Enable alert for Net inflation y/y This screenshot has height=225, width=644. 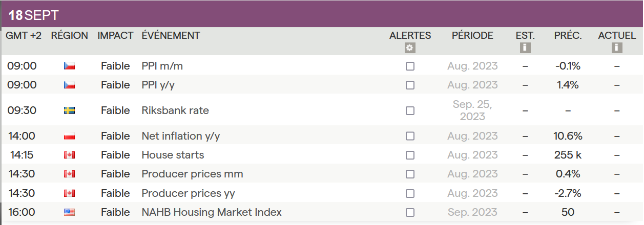pos(410,136)
